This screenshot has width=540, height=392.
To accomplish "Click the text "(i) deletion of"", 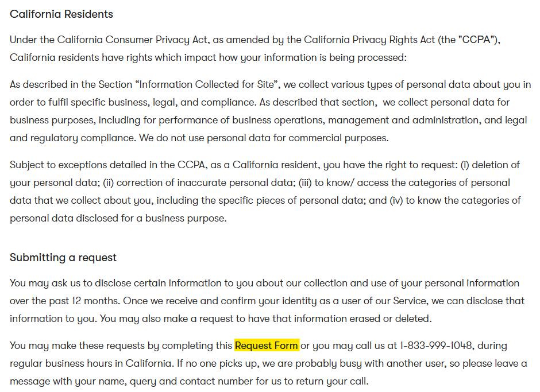I will click(x=490, y=165).
